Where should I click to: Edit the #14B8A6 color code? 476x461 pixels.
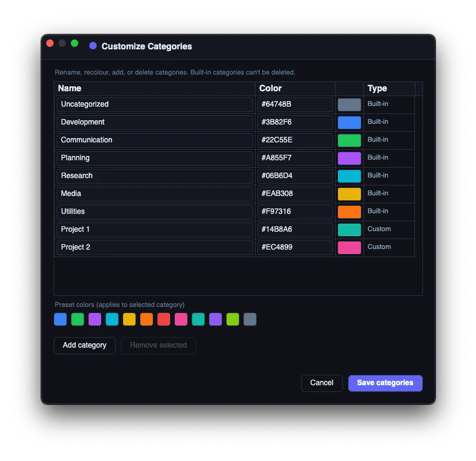point(295,230)
